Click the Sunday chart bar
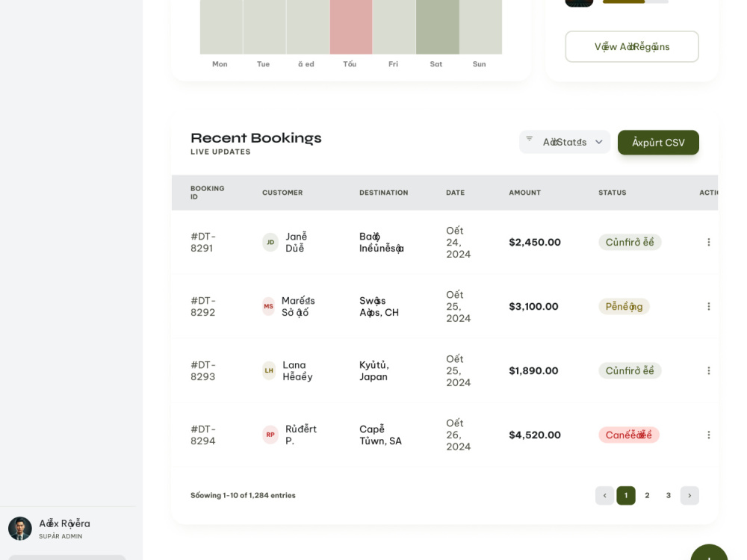The width and height of the screenshot is (747, 560). pos(480,27)
